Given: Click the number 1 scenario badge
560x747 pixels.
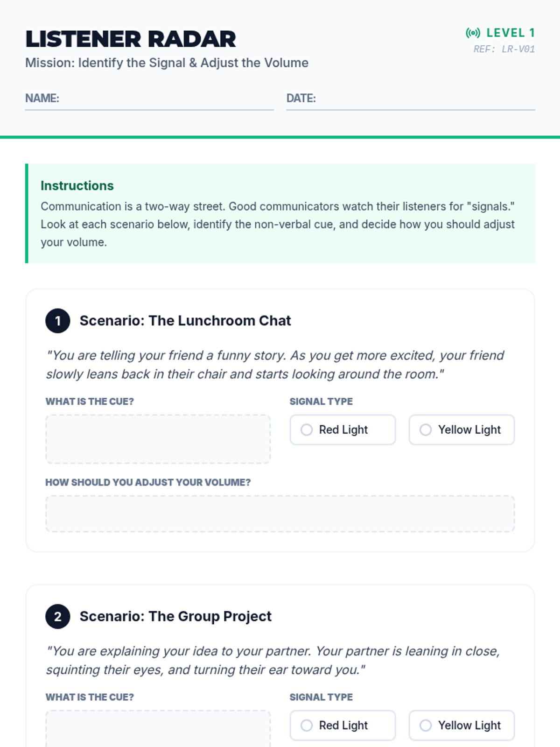Looking at the screenshot, I should pos(58,321).
